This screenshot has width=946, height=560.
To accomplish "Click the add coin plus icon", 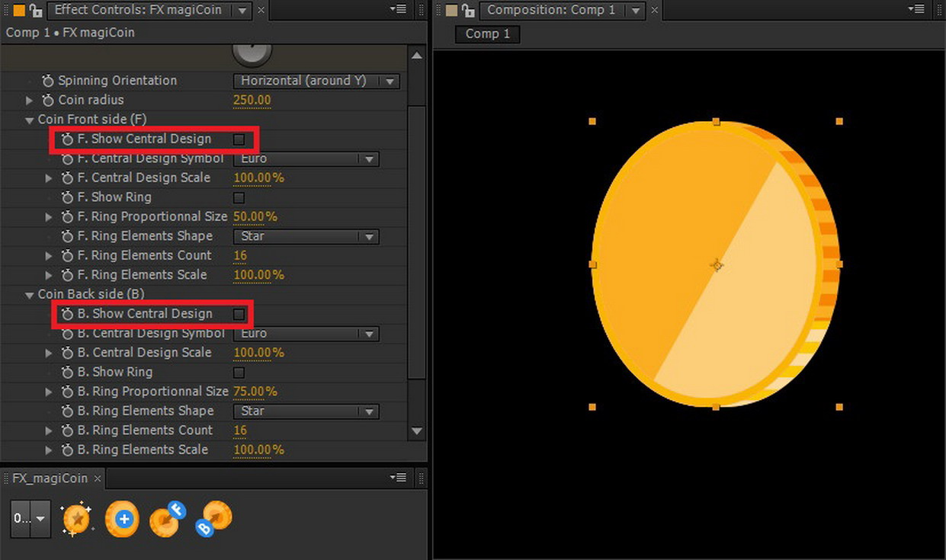I will [x=122, y=519].
